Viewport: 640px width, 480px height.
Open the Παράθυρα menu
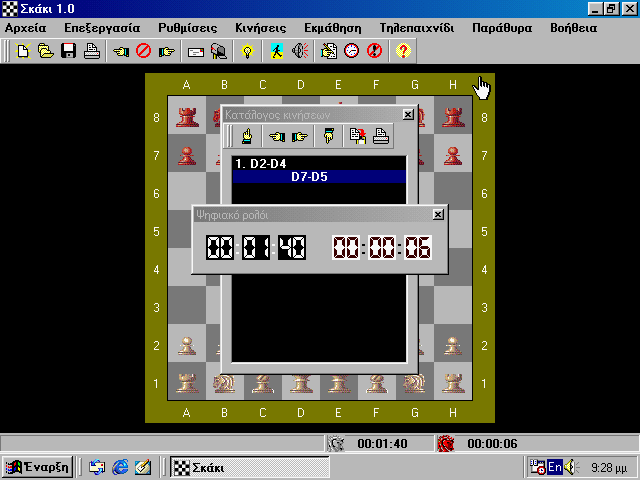502,28
